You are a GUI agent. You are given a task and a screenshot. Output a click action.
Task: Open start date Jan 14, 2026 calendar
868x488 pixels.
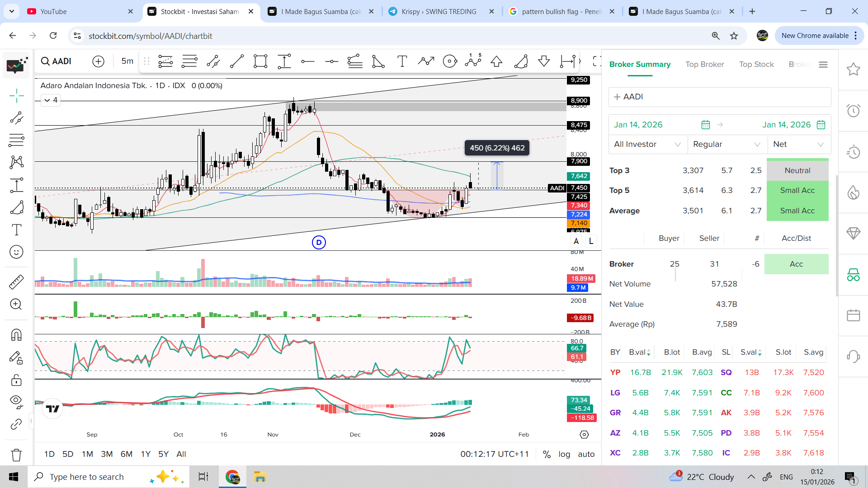click(x=705, y=125)
